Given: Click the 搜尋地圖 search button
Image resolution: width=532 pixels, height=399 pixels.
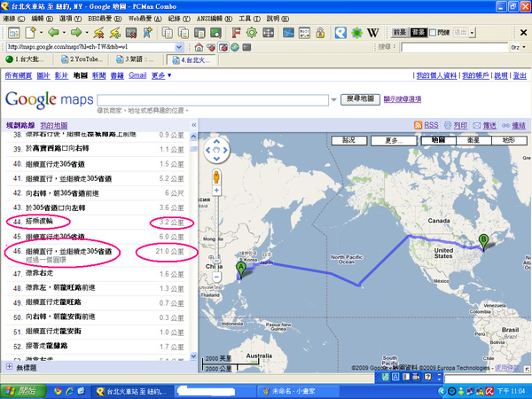Looking at the screenshot, I should 360,99.
